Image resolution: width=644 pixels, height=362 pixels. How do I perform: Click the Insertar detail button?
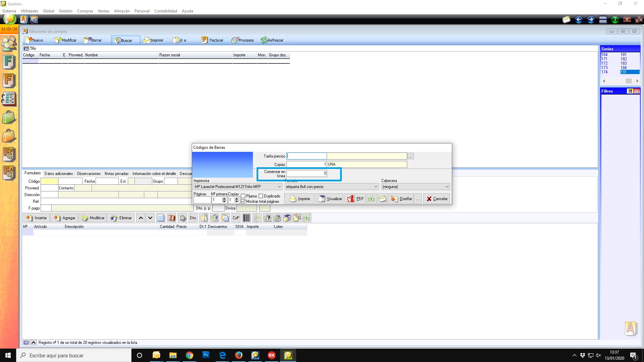(36, 218)
